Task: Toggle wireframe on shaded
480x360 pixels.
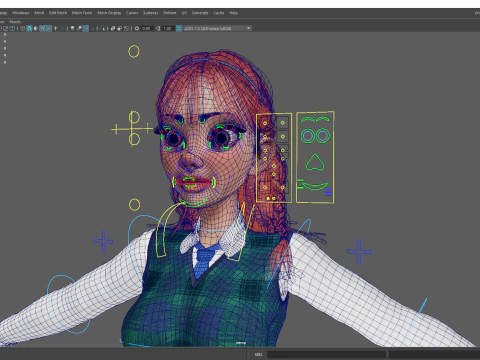Action: point(42,28)
